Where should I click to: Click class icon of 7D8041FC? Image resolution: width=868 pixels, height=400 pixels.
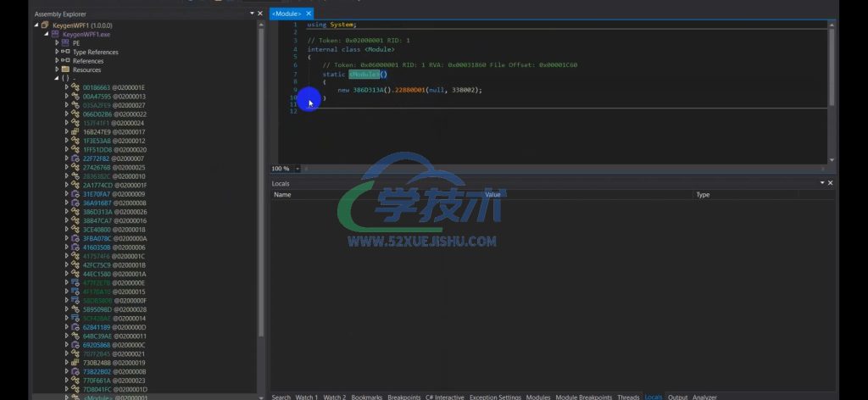coord(75,389)
